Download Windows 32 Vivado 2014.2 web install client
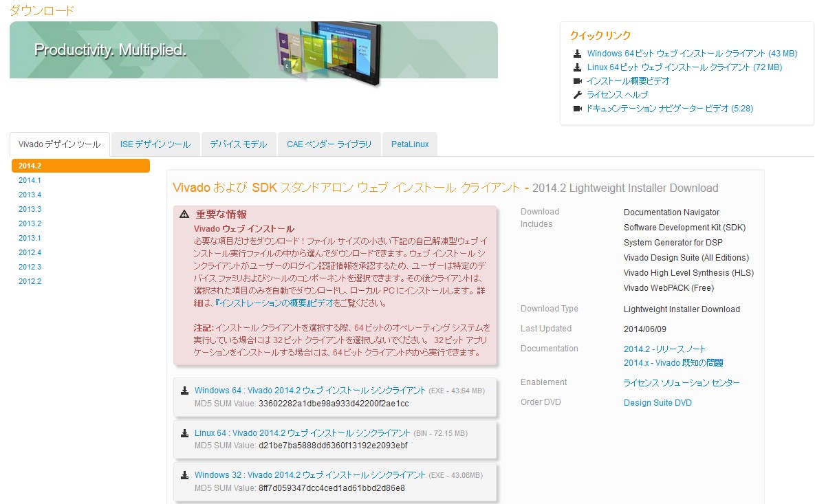Screen dimensions: 815x504 pyautogui.click(x=309, y=475)
